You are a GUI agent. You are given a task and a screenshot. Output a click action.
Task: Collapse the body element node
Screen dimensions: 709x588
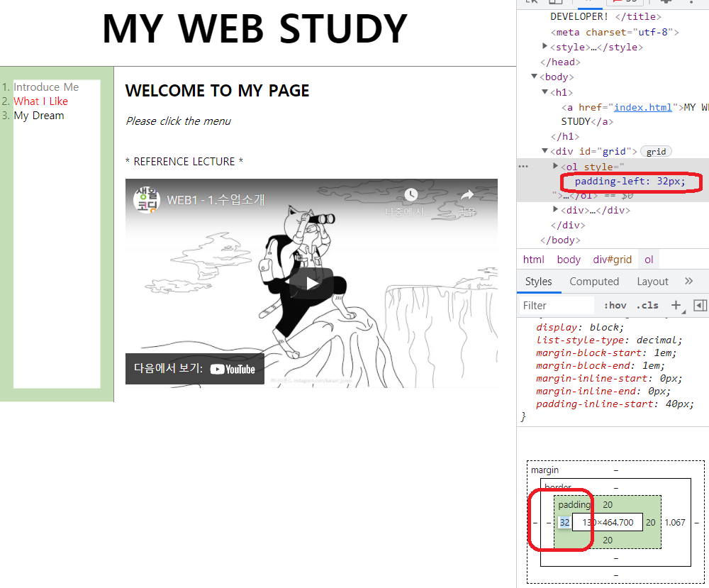click(x=534, y=76)
